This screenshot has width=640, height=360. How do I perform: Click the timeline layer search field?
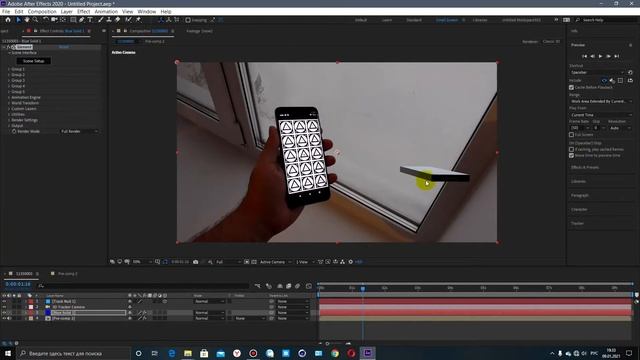pyautogui.click(x=143, y=286)
